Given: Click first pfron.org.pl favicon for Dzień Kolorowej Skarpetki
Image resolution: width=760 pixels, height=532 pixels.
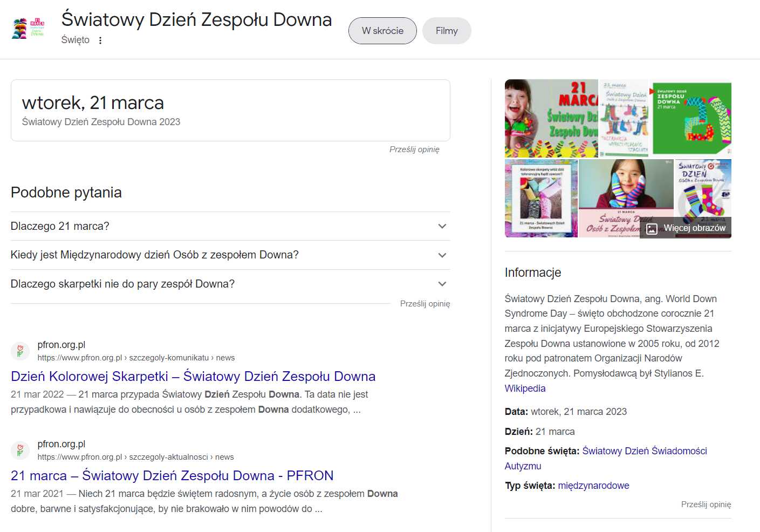Looking at the screenshot, I should (20, 351).
